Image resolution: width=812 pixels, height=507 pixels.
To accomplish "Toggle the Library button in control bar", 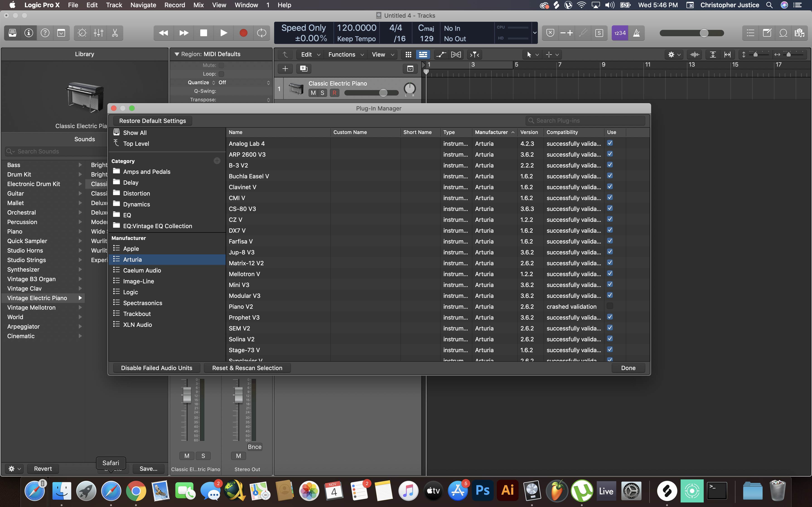I will pos(12,33).
